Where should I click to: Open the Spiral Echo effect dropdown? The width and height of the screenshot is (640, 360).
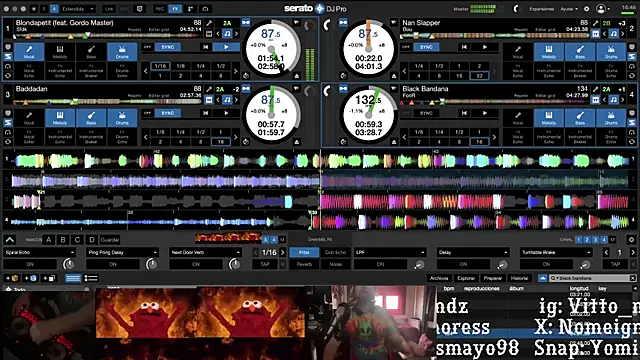(40, 253)
